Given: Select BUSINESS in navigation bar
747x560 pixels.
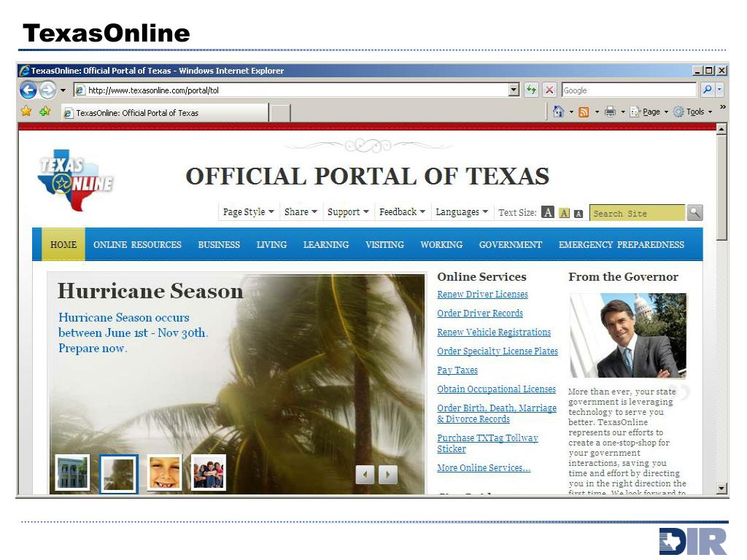Looking at the screenshot, I should 219,245.
